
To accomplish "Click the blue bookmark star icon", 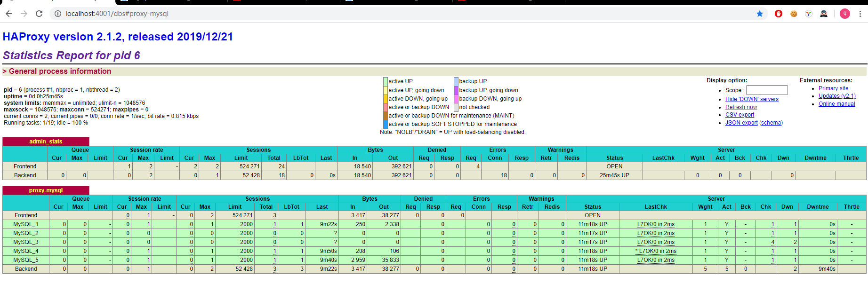I will (x=759, y=14).
